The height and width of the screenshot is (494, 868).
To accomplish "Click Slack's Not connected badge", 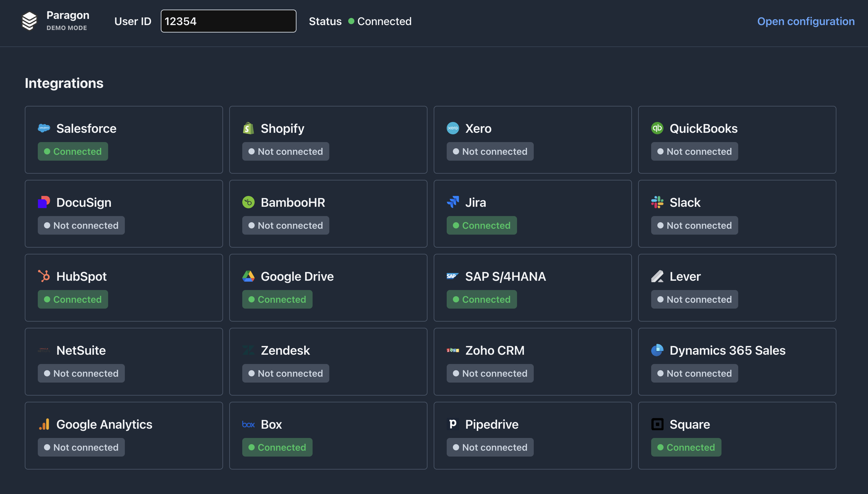I will tap(695, 225).
